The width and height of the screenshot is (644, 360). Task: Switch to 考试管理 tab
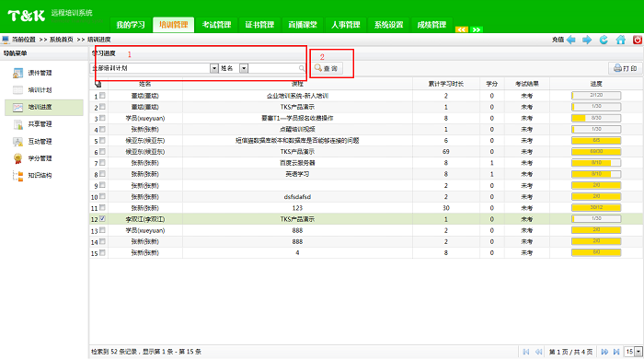point(216,25)
